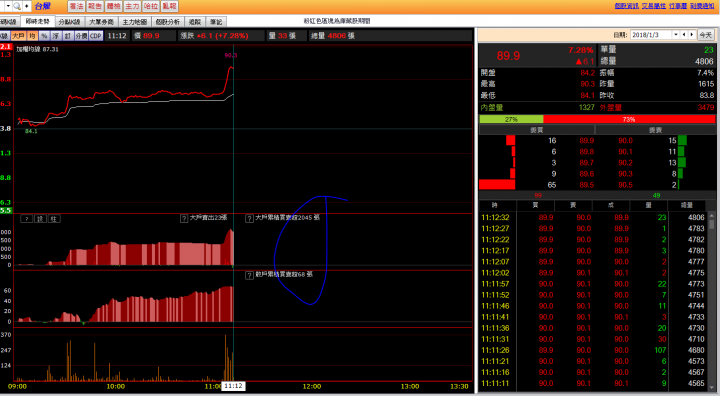Click the 台耀 stock name
Screen dimensions: 720x396
coord(43,6)
